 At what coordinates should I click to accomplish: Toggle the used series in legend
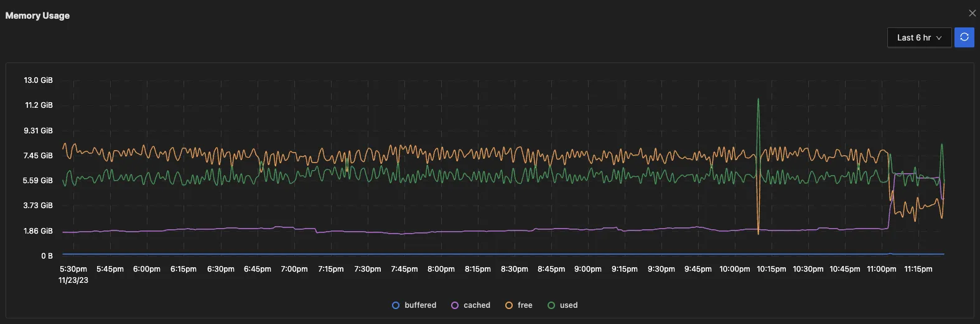562,305
